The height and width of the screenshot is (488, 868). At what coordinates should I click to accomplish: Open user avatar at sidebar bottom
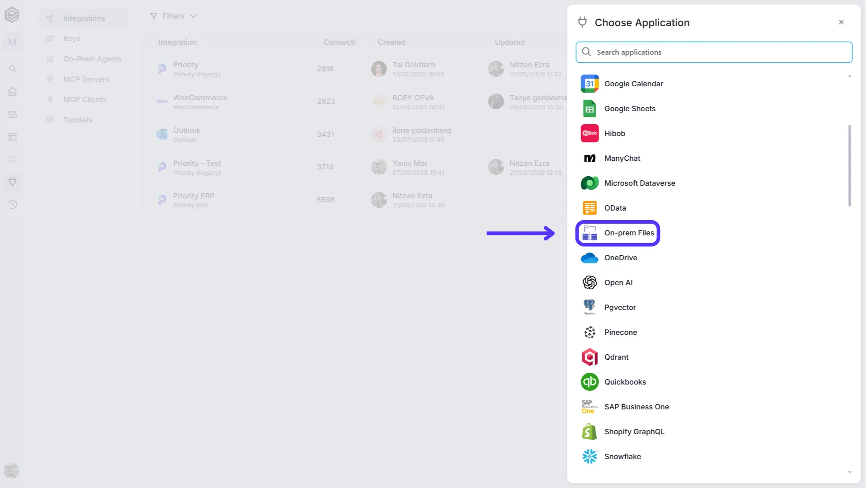pyautogui.click(x=12, y=471)
